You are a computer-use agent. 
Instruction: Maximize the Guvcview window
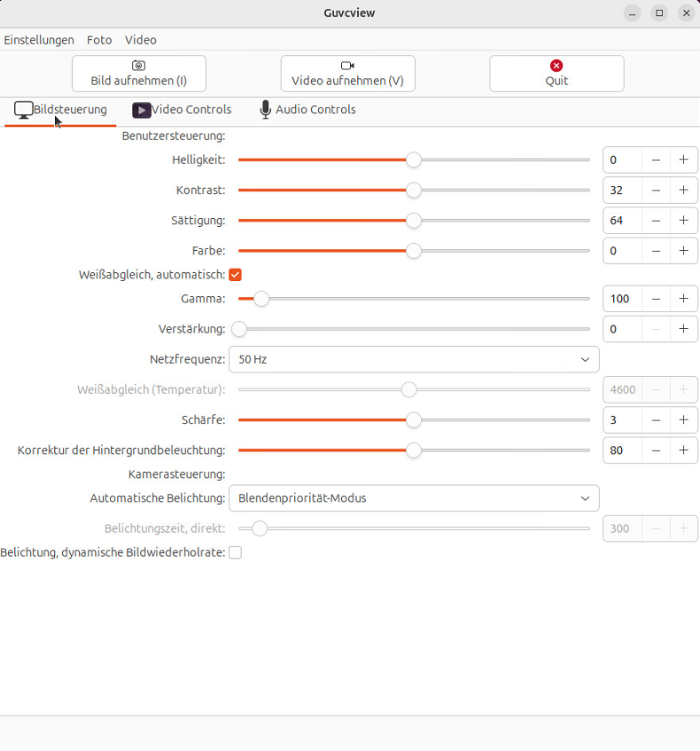click(659, 13)
